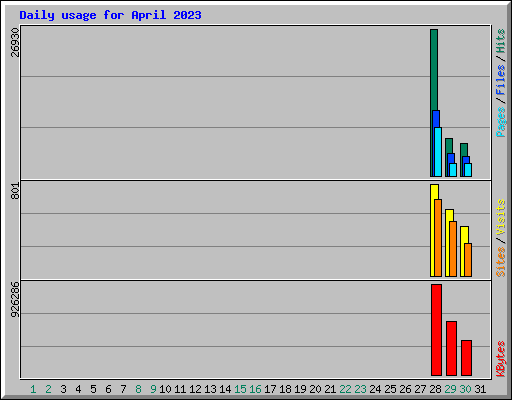The image size is (512, 400).
Task: Click day 25 on the x-axis
Action: click(390, 389)
